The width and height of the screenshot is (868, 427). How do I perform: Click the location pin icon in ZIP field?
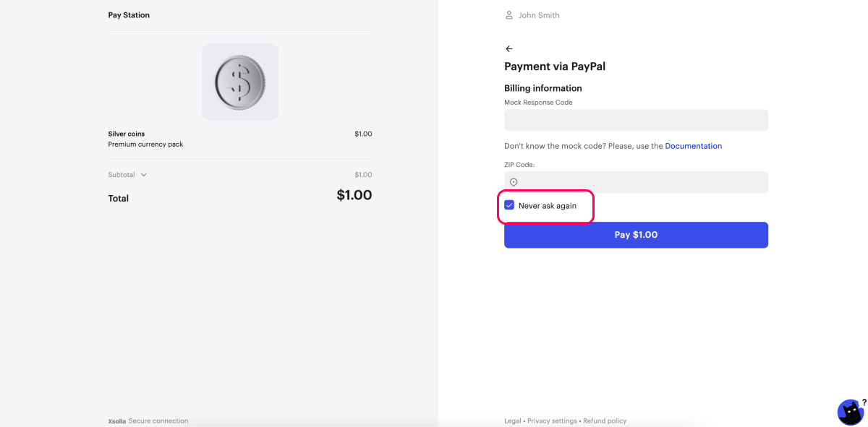point(514,182)
